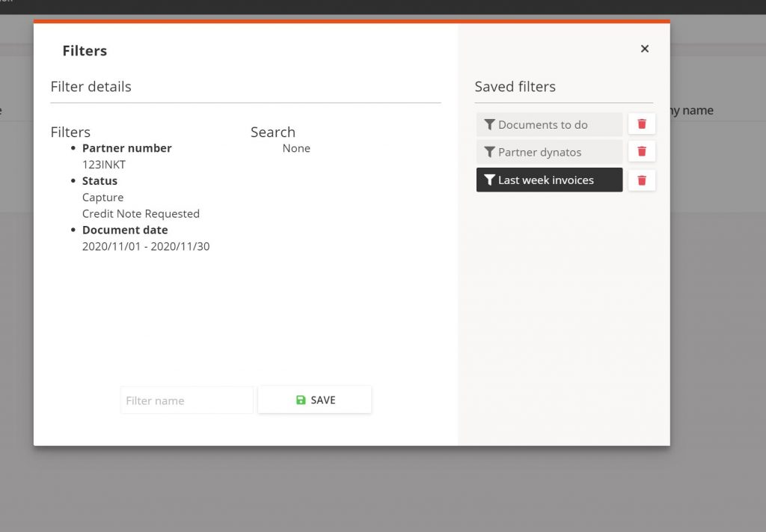Delete the 'Partner dynatos' saved filter
766x532 pixels.
click(x=642, y=152)
